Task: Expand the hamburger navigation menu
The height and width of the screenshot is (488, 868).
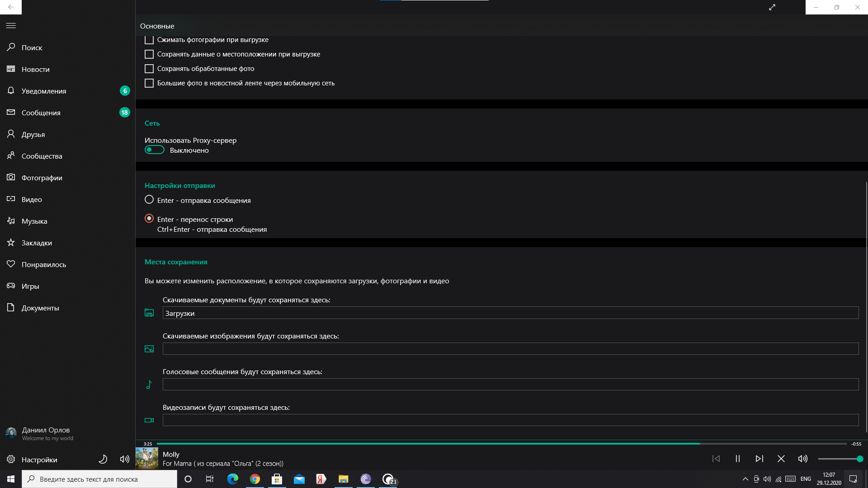Action: 11,26
